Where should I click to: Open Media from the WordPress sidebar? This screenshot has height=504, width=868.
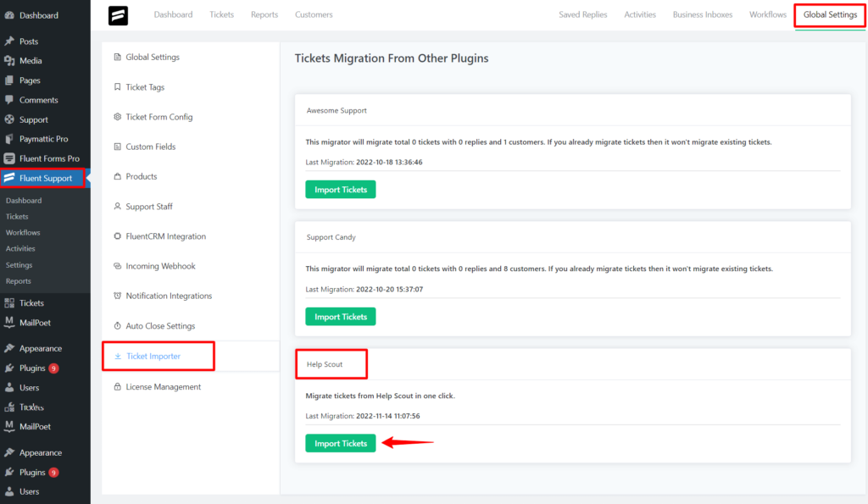pyautogui.click(x=31, y=60)
